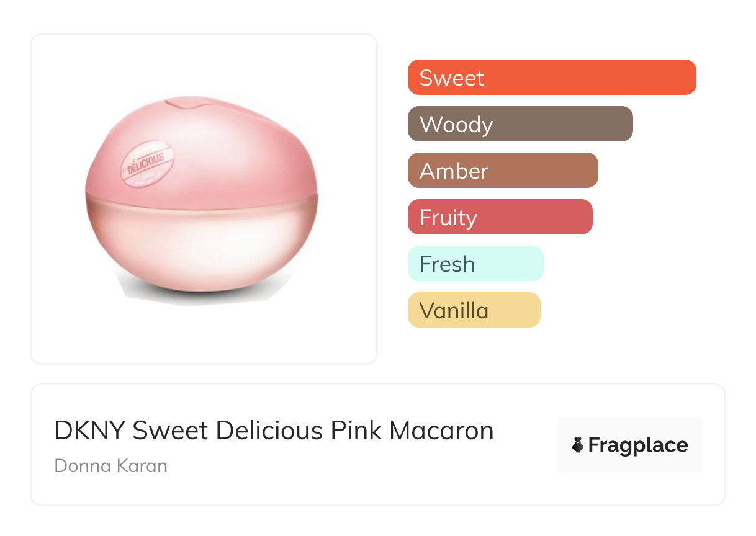Click the Fresh text label
Viewport: 756px width, 536px height.
(x=447, y=264)
